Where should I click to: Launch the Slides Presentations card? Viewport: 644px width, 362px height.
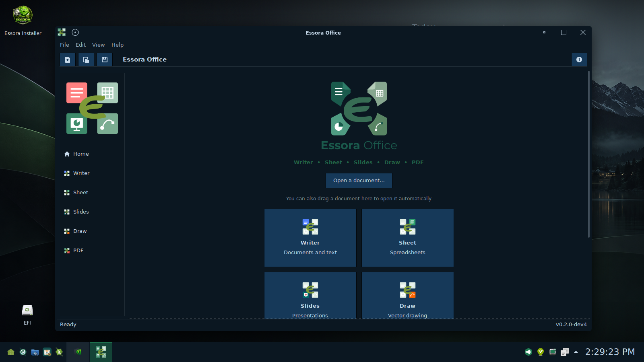[x=310, y=296]
